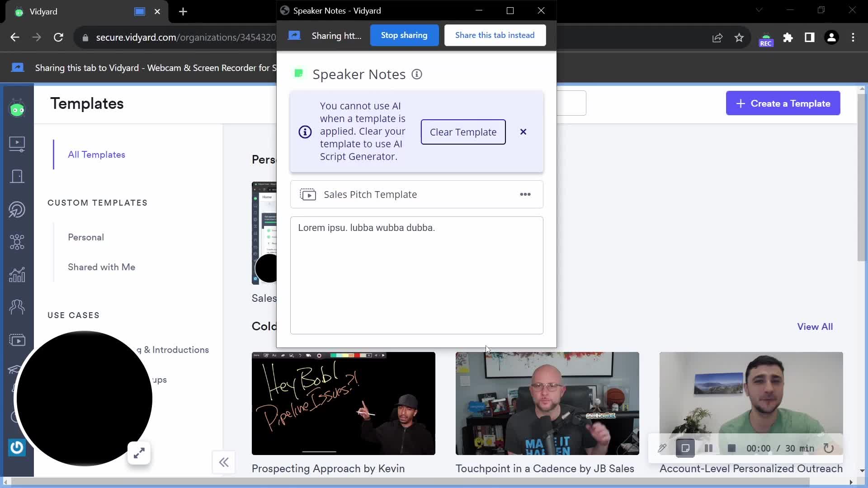Open the team members icon in sidebar

[x=17, y=307]
